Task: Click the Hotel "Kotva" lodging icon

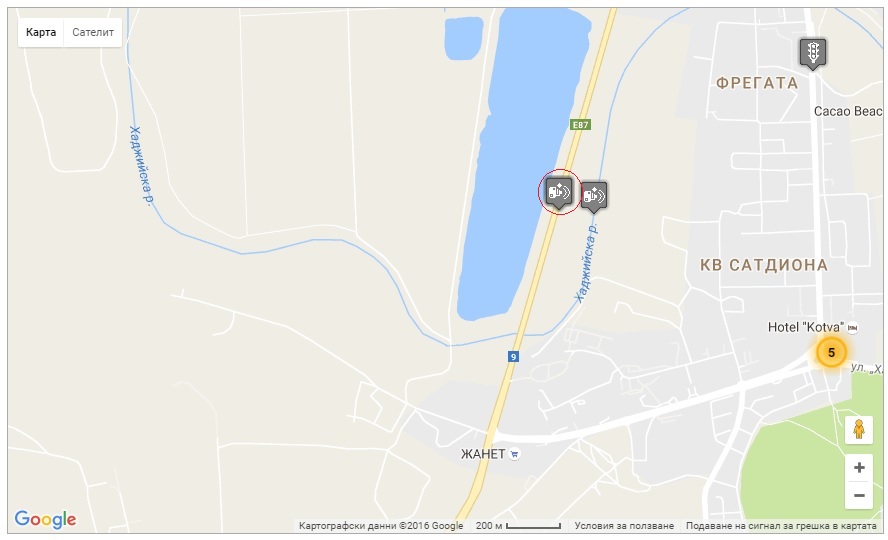Action: click(852, 327)
